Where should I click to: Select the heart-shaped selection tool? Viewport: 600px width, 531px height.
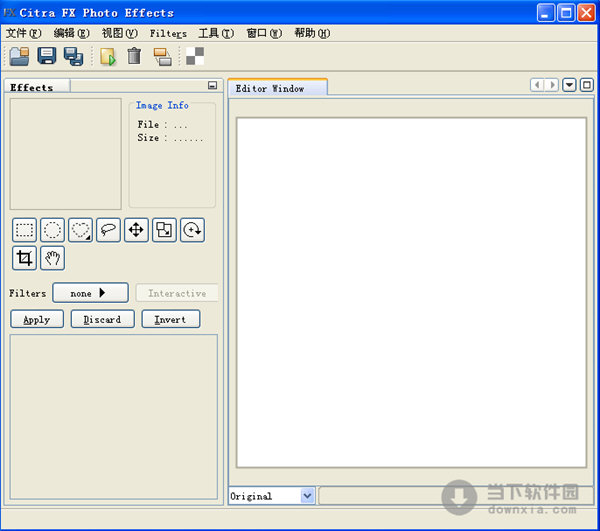point(80,230)
